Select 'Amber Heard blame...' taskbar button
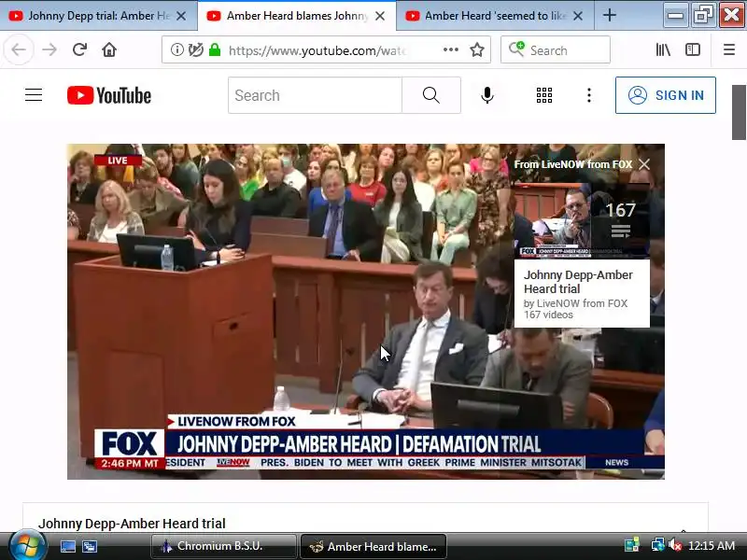This screenshot has height=560, width=747. coord(373,546)
